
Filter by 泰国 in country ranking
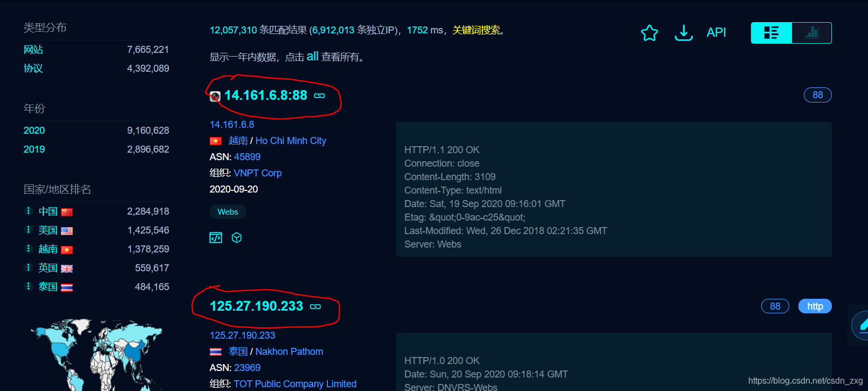pyautogui.click(x=48, y=287)
